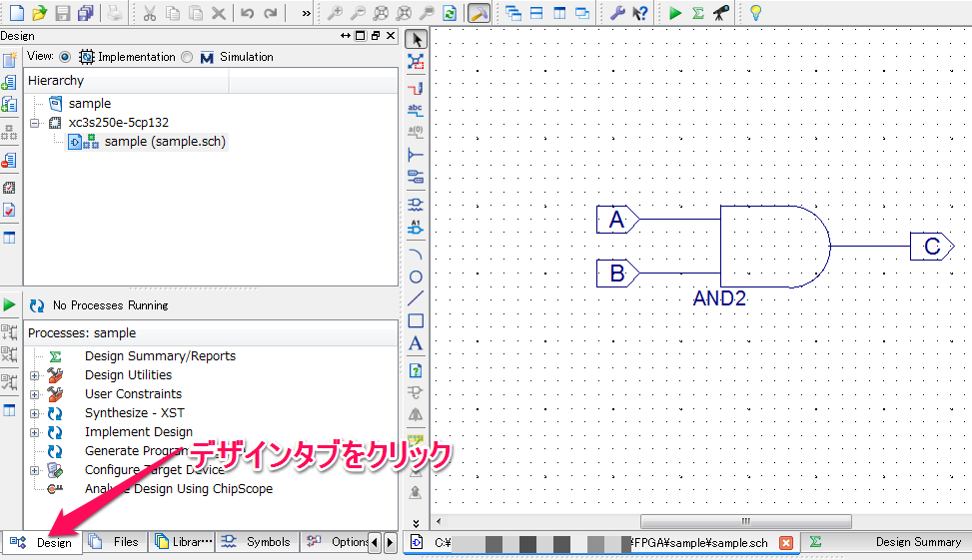This screenshot has height=560, width=972.
Task: Click the wrench preferences icon
Action: pos(617,13)
